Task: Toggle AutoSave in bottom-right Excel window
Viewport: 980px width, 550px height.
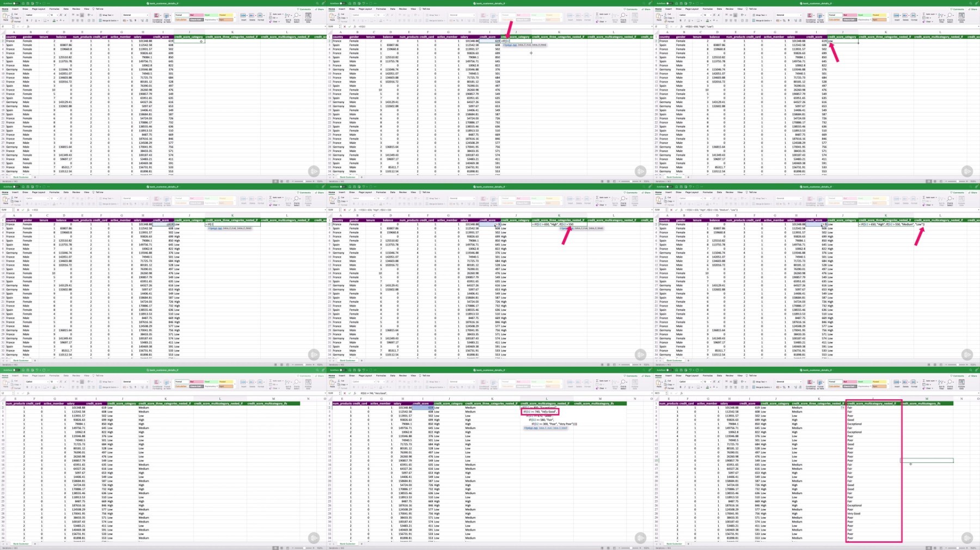Action: pyautogui.click(x=670, y=370)
